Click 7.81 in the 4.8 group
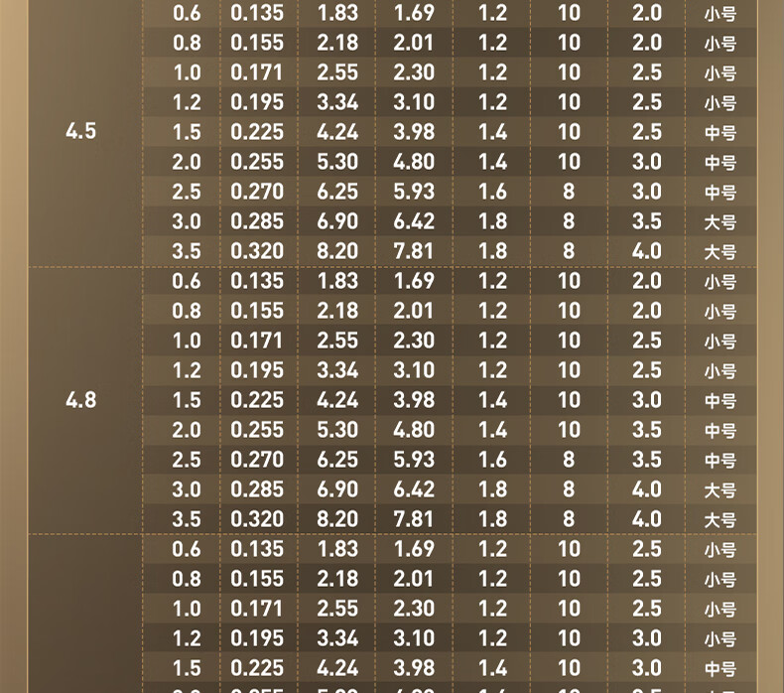This screenshot has height=693, width=784. tap(414, 519)
